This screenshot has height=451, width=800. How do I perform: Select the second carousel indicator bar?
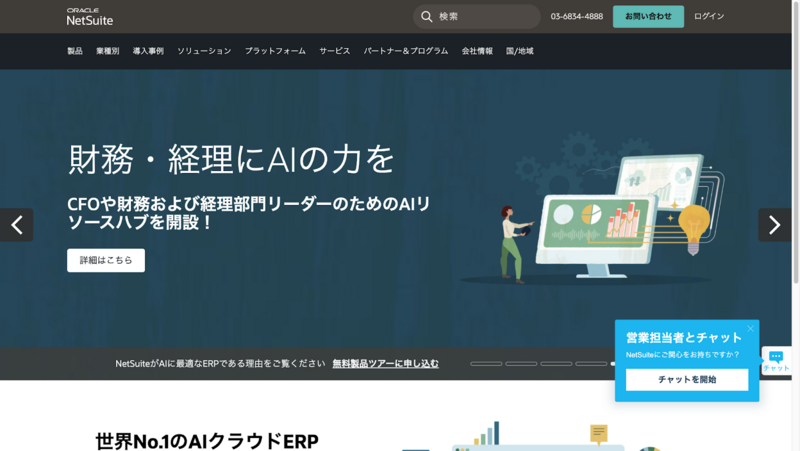click(521, 364)
